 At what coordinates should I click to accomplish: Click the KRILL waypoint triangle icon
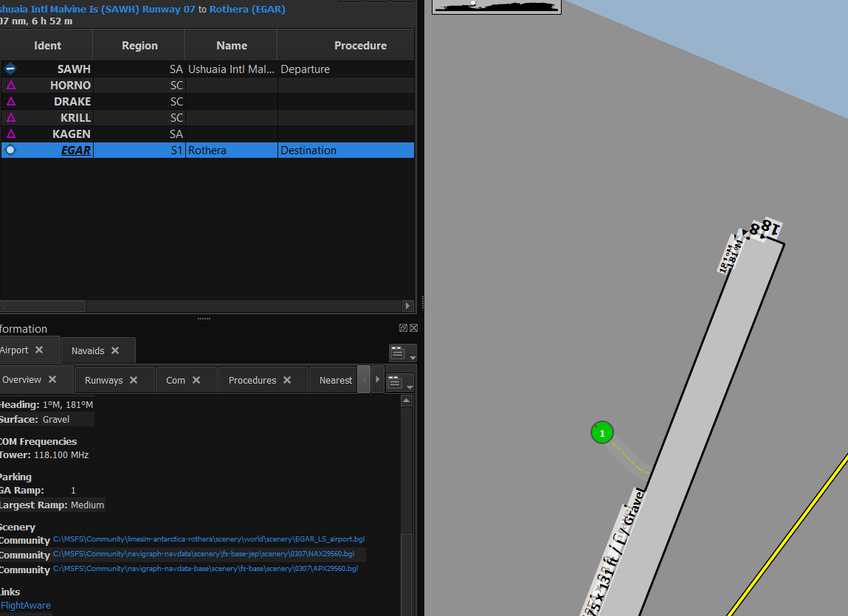(x=11, y=117)
